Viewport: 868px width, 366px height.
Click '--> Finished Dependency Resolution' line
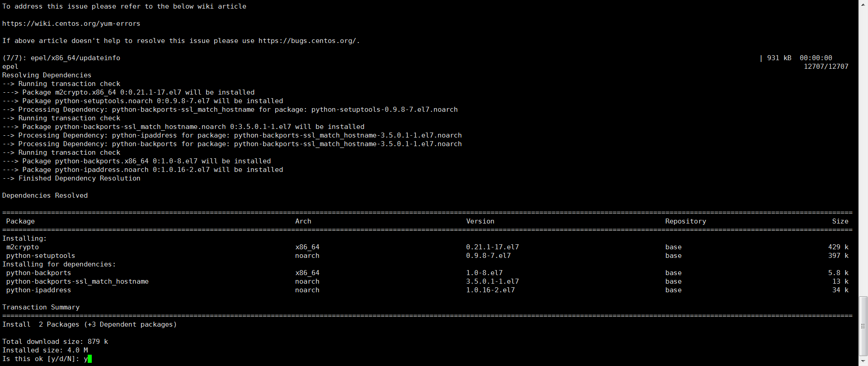(71, 178)
